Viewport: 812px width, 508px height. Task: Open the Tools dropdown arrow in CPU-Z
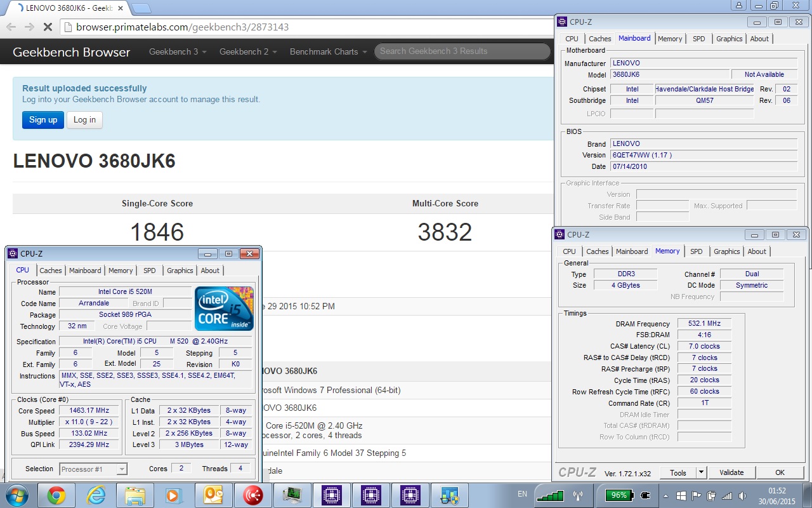pyautogui.click(x=701, y=472)
